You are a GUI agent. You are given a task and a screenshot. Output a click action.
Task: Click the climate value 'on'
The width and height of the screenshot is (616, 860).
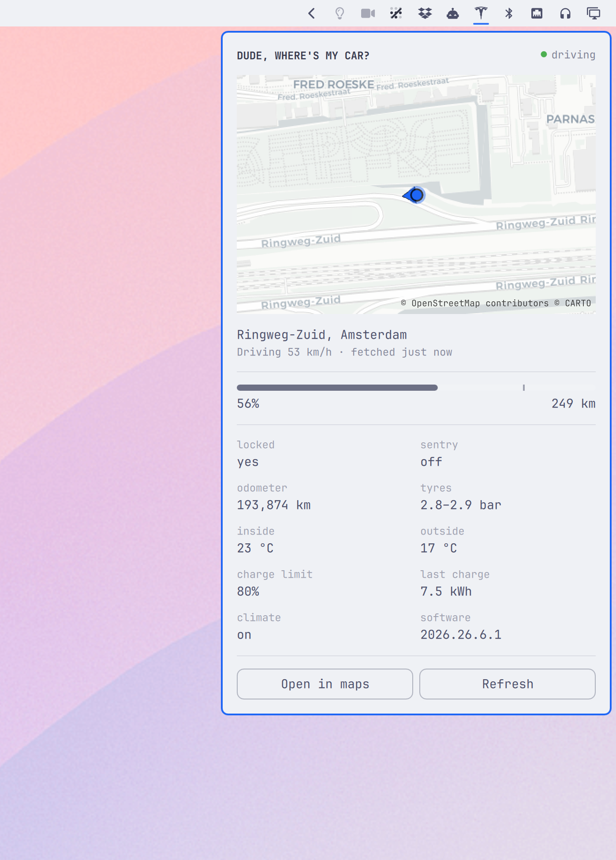click(244, 635)
